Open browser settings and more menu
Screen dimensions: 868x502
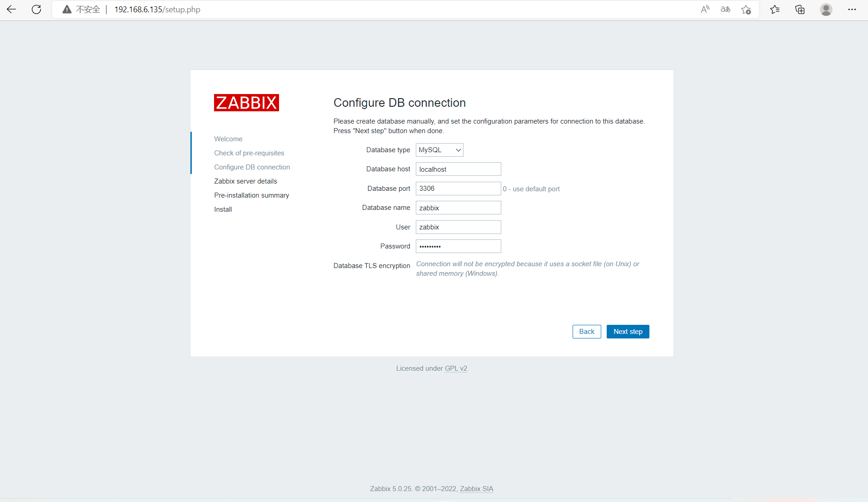852,10
